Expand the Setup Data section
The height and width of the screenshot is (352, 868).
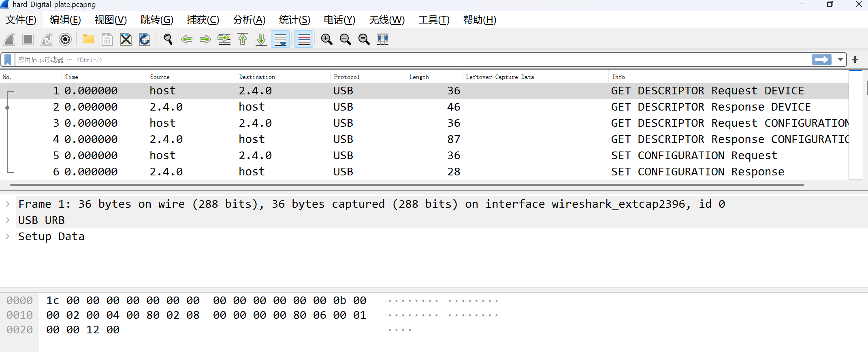tap(8, 236)
